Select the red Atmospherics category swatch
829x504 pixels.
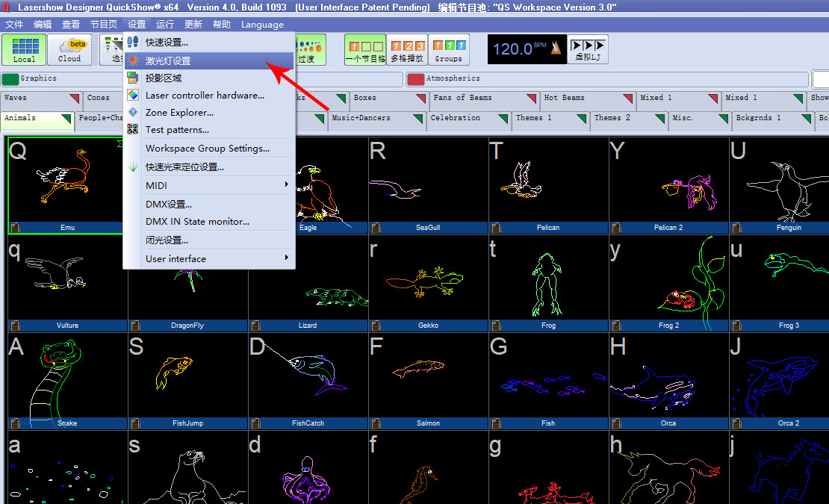tap(415, 79)
